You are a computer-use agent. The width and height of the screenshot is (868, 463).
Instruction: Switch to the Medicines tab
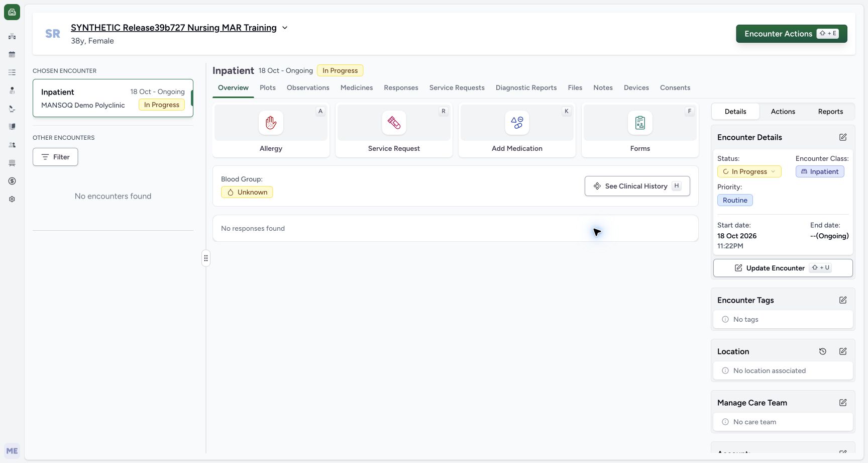pos(357,87)
